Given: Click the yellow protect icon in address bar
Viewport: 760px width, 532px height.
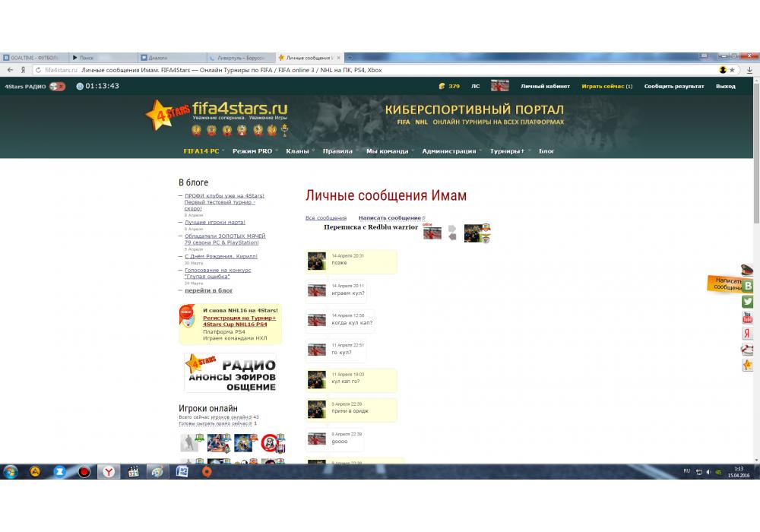Looking at the screenshot, I should point(723,70).
